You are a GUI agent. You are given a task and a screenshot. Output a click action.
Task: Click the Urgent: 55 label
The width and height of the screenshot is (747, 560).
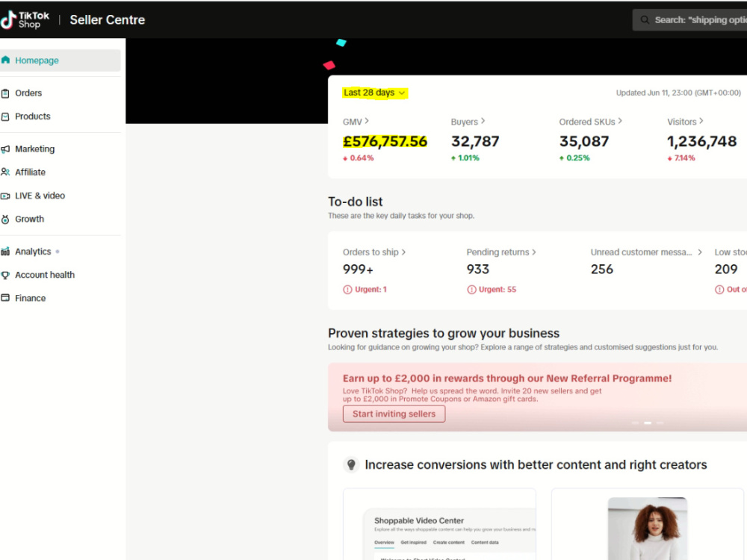pyautogui.click(x=498, y=290)
